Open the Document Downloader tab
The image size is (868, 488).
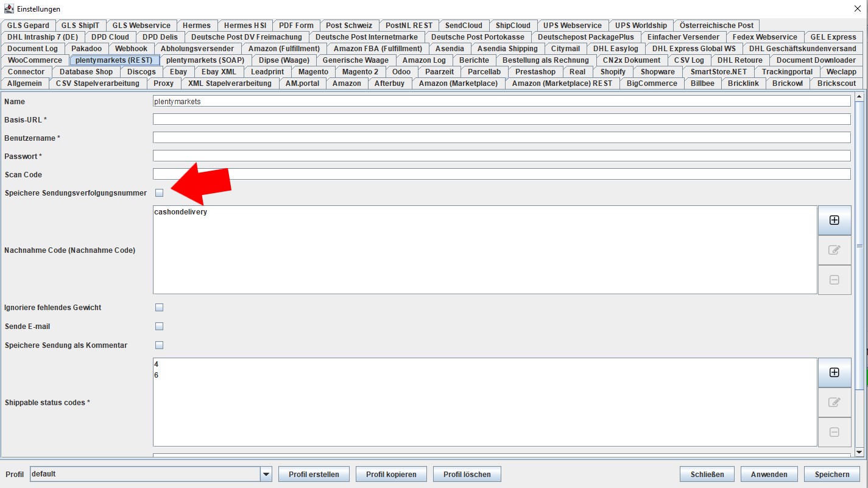816,60
